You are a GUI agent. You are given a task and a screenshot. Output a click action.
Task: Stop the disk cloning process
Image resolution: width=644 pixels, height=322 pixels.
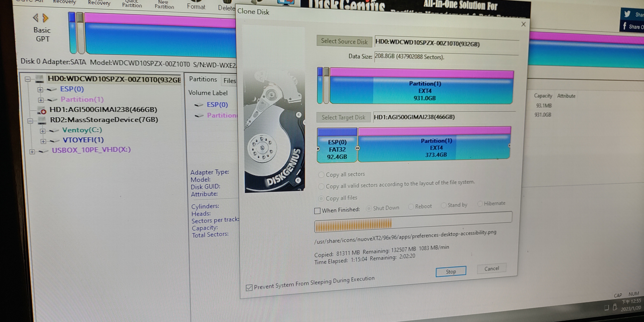tap(451, 271)
